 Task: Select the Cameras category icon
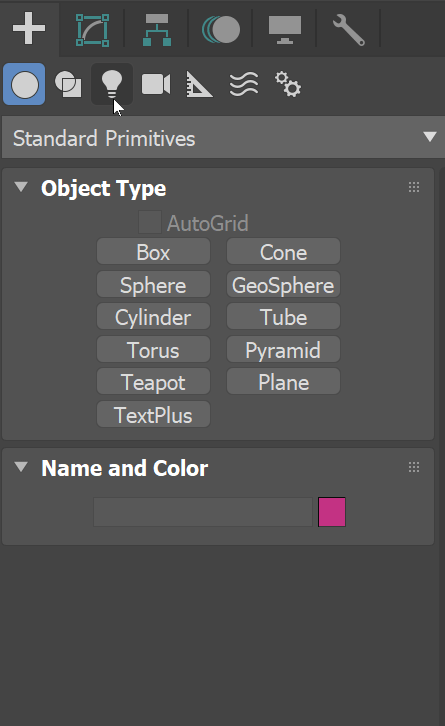pos(156,84)
